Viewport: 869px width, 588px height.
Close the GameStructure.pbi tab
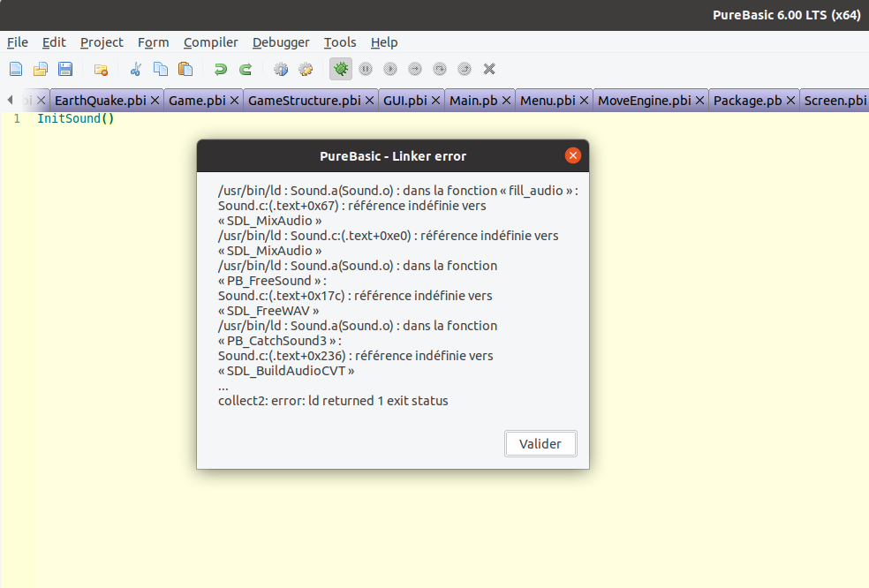pyautogui.click(x=370, y=101)
